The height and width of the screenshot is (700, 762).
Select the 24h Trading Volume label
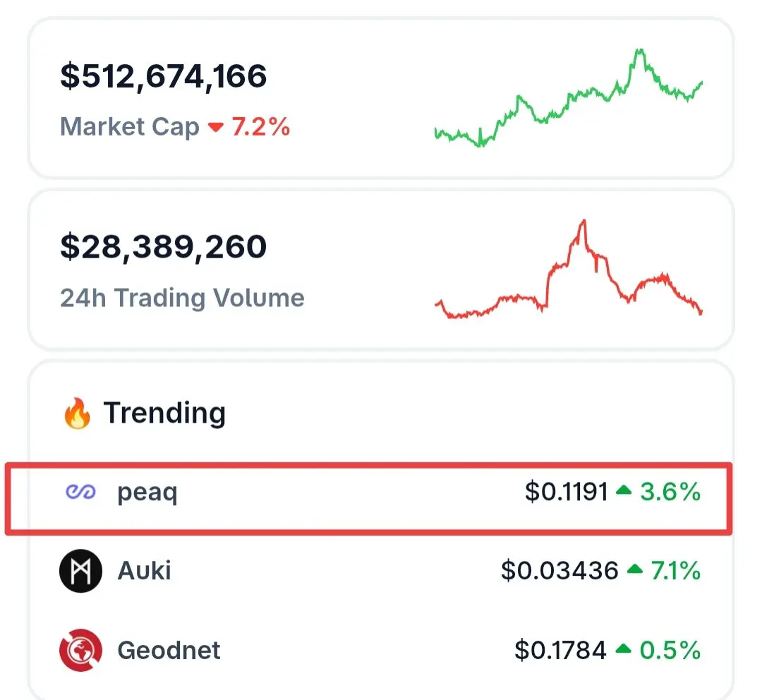[x=182, y=298]
